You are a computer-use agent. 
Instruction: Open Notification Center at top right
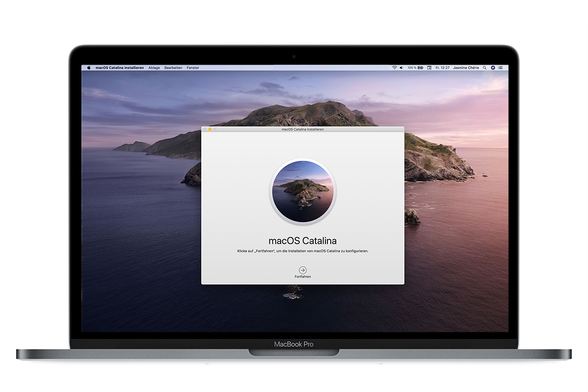point(500,68)
